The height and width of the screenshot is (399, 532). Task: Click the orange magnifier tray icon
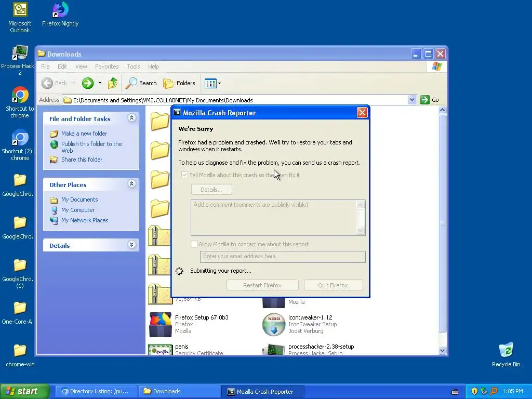click(x=494, y=391)
